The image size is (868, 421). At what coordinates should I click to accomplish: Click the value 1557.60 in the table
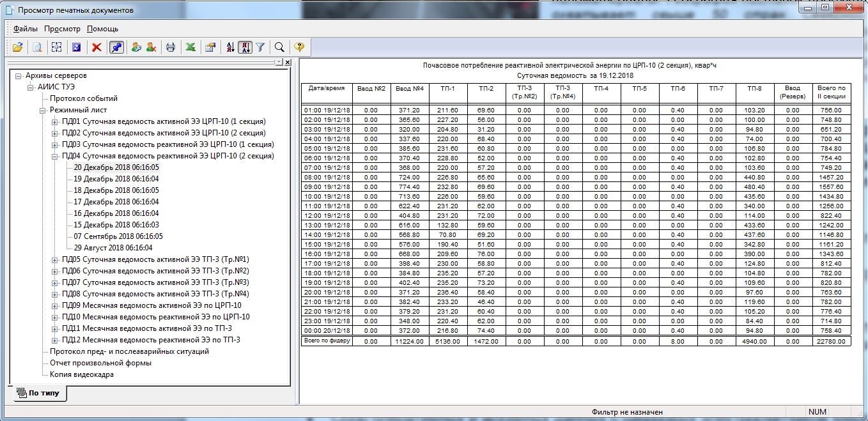tap(832, 187)
